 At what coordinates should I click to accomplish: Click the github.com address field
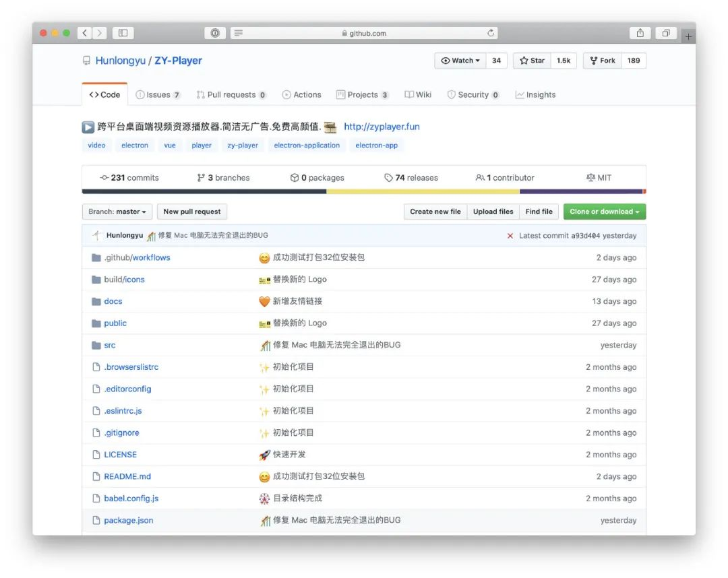point(364,33)
